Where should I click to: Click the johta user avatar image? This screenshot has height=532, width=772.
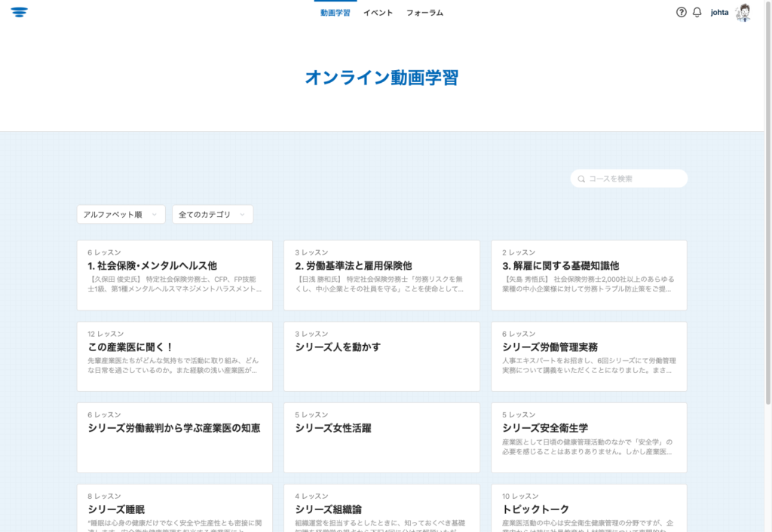743,12
